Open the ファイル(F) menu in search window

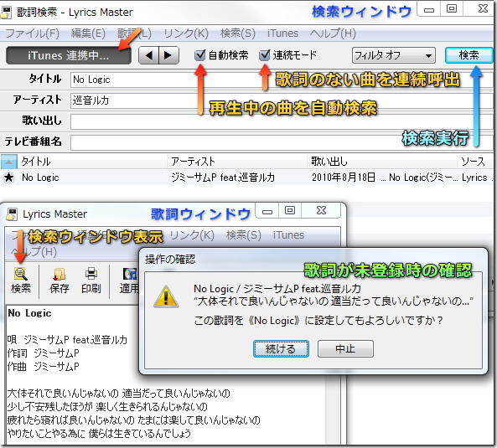[33, 33]
